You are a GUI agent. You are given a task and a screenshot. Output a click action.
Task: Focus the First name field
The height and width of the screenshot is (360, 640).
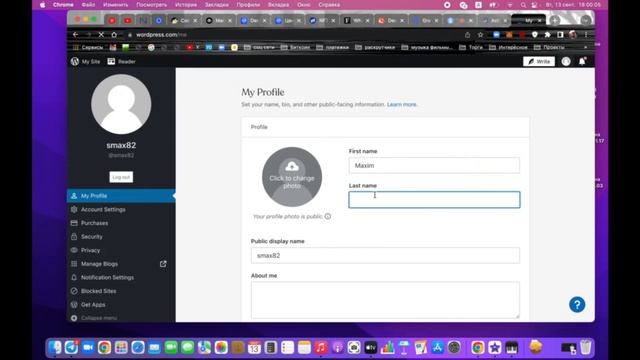[434, 166]
